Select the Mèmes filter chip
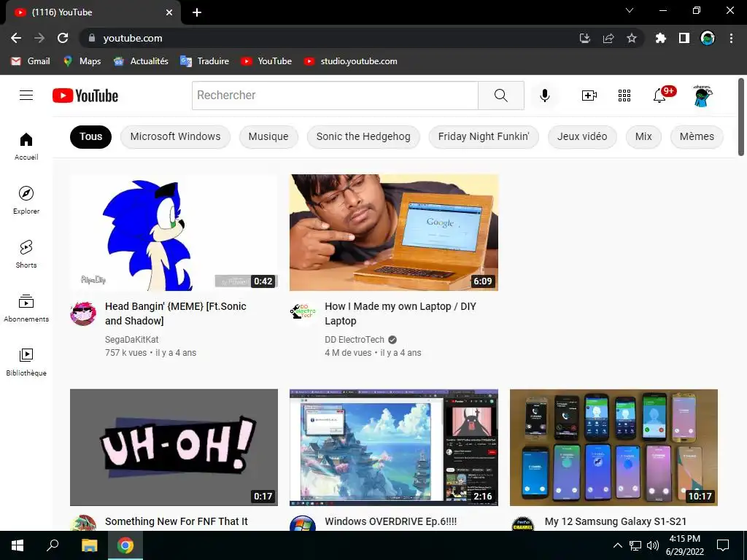This screenshot has height=560, width=747. click(697, 136)
